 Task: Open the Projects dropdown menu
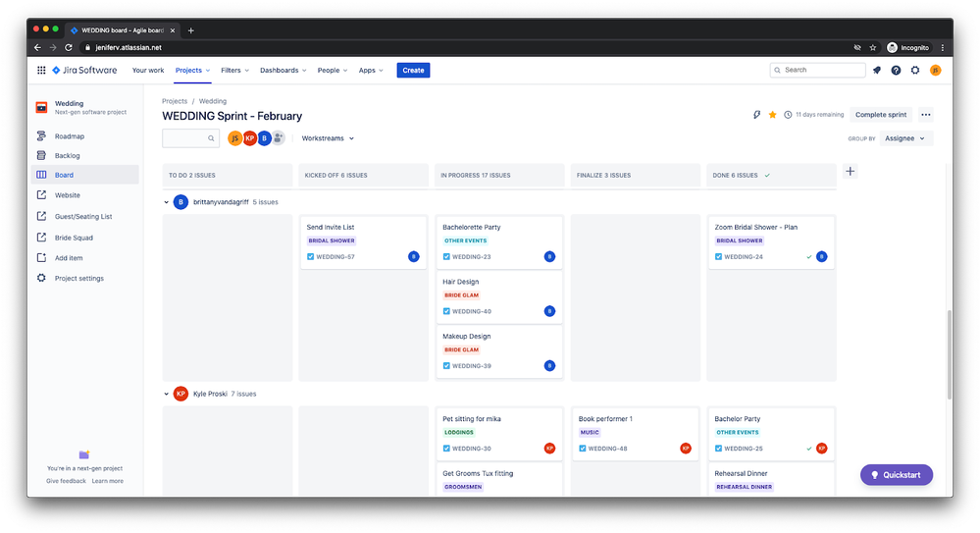(192, 70)
